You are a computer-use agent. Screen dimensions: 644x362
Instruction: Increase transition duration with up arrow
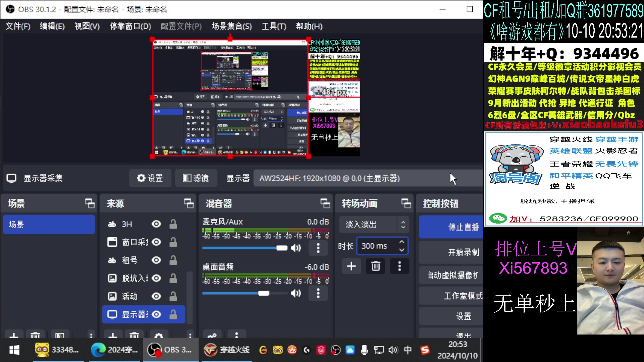point(402,242)
